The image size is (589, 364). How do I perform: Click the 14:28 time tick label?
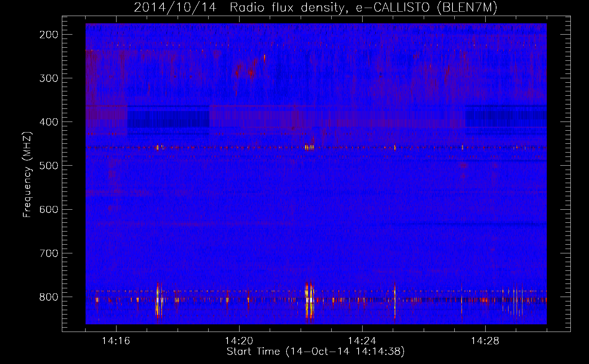485,341
